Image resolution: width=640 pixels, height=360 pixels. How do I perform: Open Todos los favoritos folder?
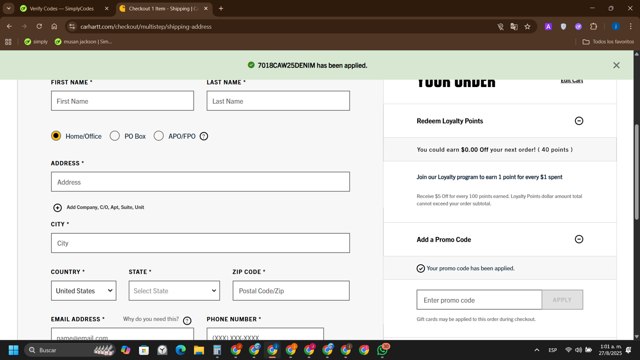point(608,42)
